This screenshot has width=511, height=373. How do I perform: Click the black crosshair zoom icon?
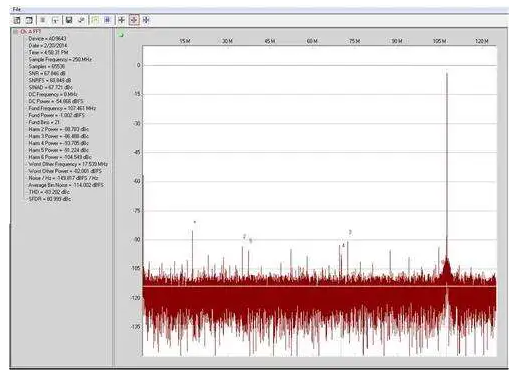point(121,20)
